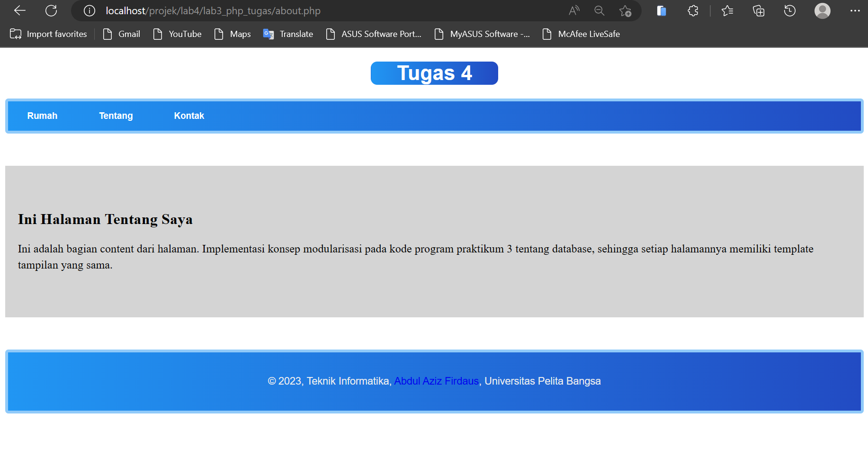Switch to the Kontak page
This screenshot has width=868, height=449.
pyautogui.click(x=189, y=116)
